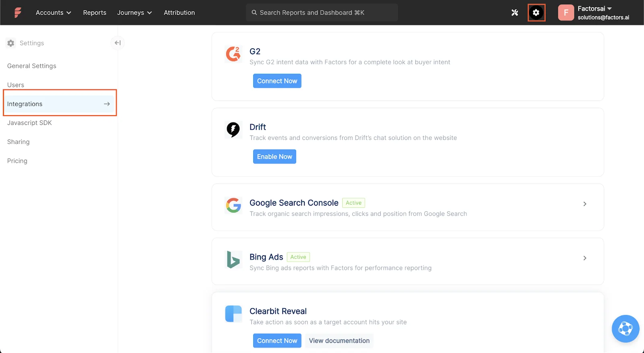Click the search magnifier icon
The image size is (644, 353).
click(x=254, y=12)
